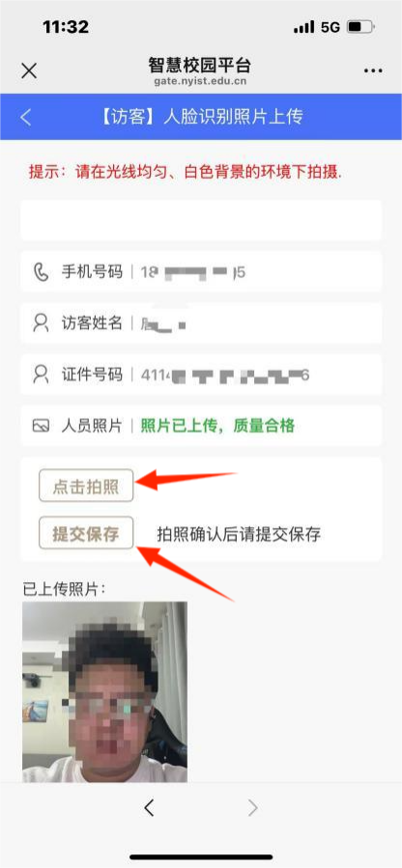Open the uploaded face photo thumbnail
The height and width of the screenshot is (868, 402).
point(104,692)
